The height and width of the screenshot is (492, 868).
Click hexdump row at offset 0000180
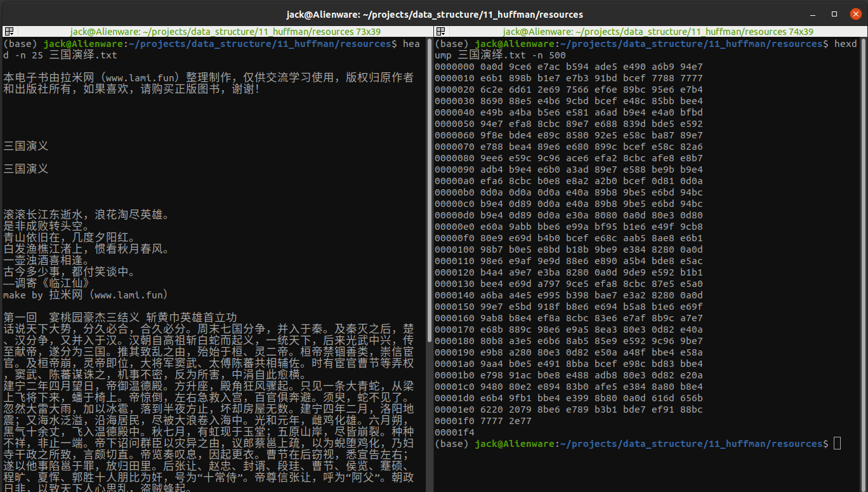pyautogui.click(x=569, y=341)
